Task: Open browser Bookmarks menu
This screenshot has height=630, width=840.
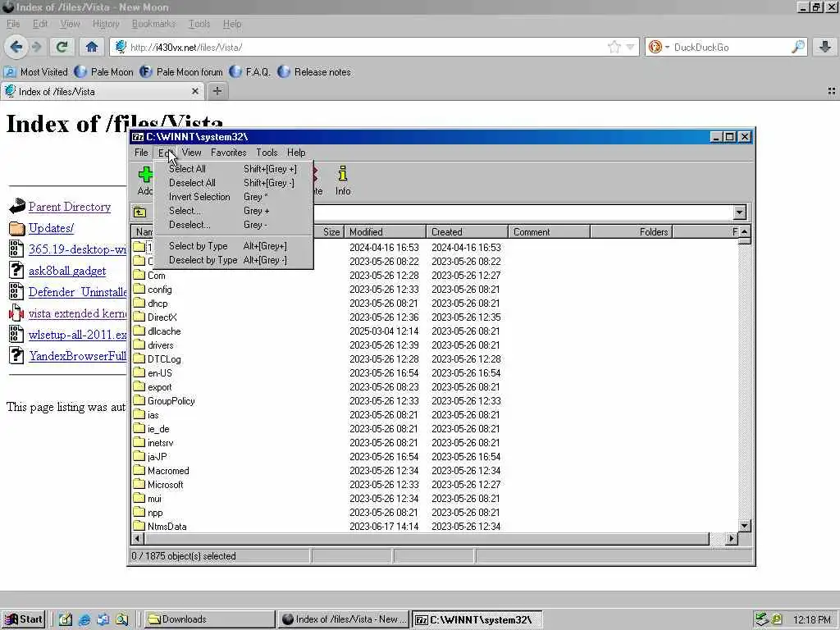Action: [x=153, y=24]
